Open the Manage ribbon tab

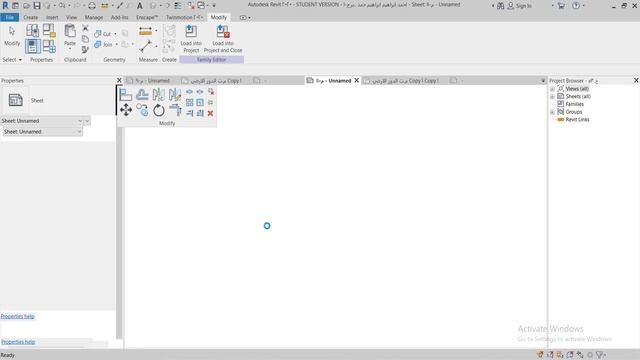click(x=94, y=18)
